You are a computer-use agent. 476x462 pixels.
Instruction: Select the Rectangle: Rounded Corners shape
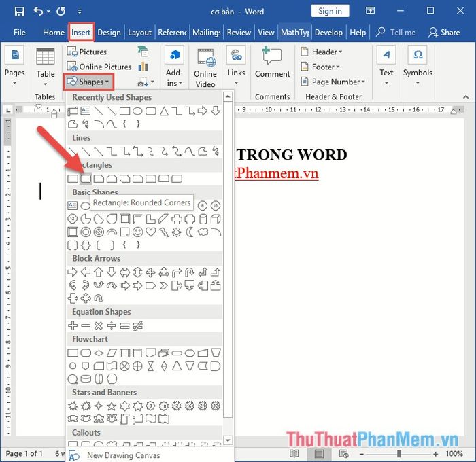click(86, 179)
